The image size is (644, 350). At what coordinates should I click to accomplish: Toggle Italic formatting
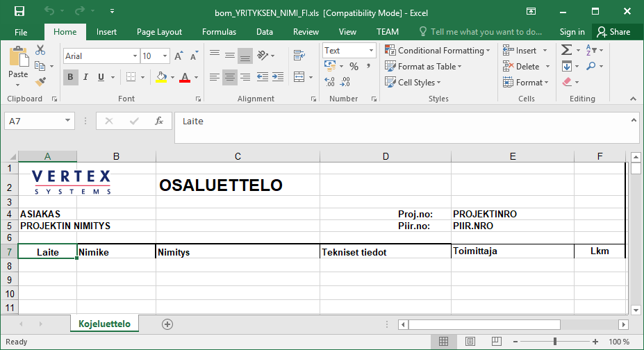(88, 77)
